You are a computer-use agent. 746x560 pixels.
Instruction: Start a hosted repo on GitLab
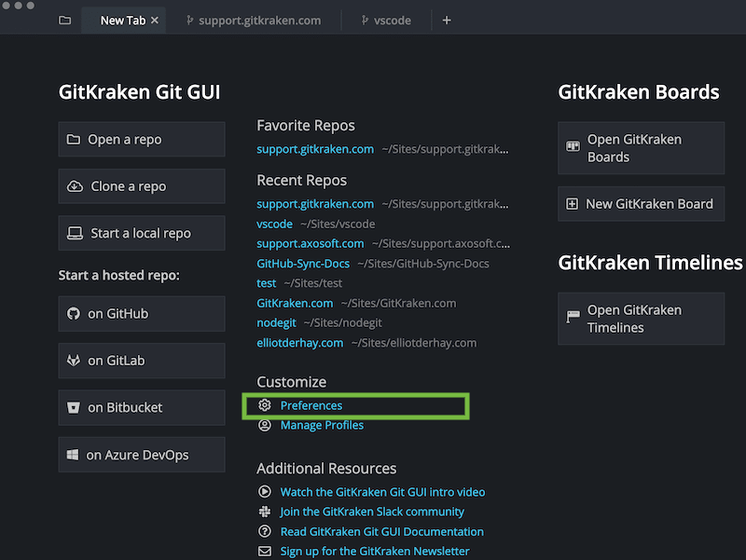pyautogui.click(x=142, y=361)
